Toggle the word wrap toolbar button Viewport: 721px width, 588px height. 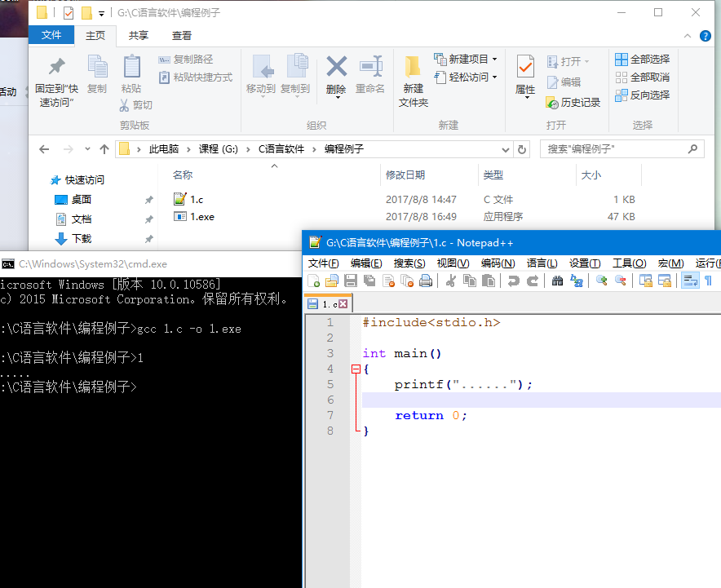(689, 281)
